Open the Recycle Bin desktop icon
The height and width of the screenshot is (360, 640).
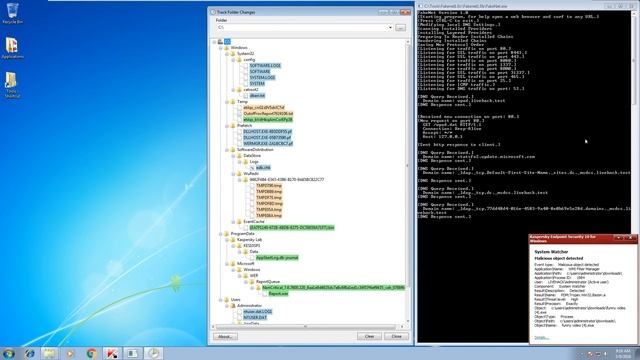pyautogui.click(x=12, y=13)
